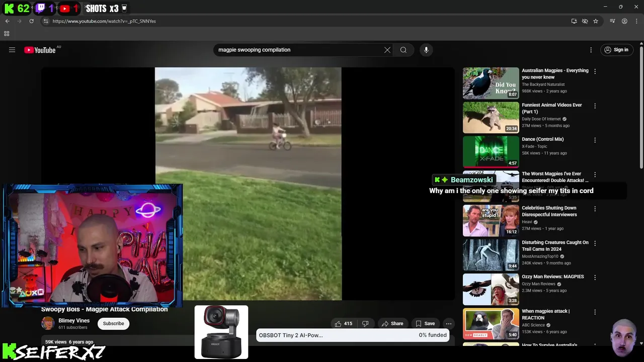644x362 pixels.
Task: Save the video to a playlist
Action: click(x=425, y=323)
